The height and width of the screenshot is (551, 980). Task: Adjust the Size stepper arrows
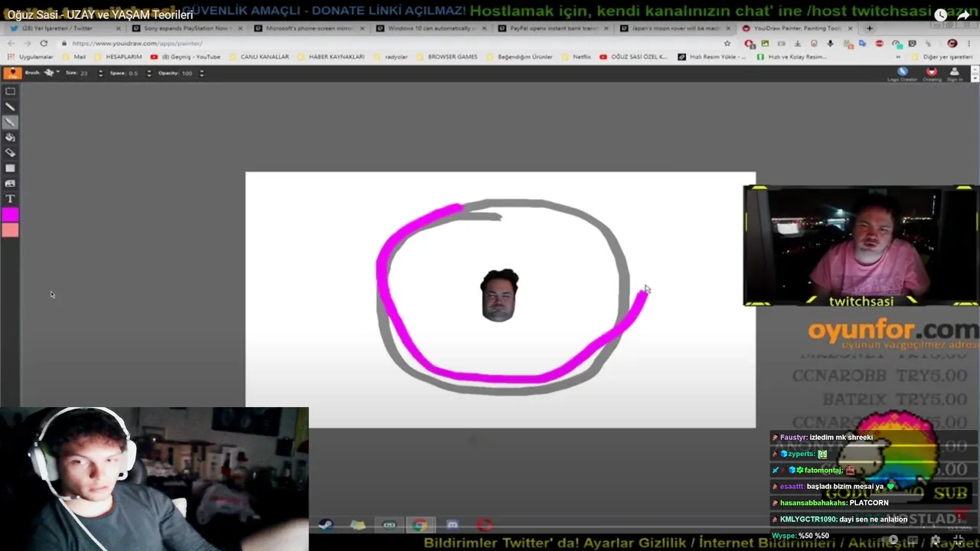point(100,73)
